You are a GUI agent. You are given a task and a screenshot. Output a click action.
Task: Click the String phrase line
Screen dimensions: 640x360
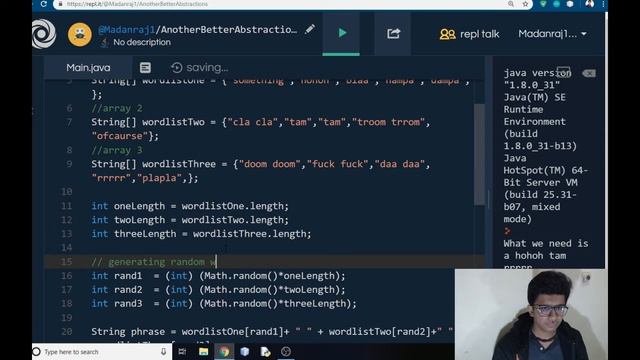coord(272,331)
